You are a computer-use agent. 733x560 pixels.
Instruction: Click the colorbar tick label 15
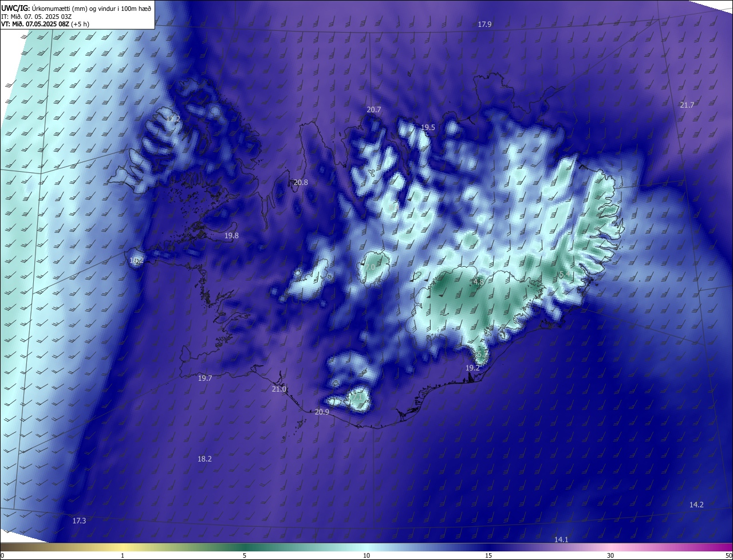488,555
